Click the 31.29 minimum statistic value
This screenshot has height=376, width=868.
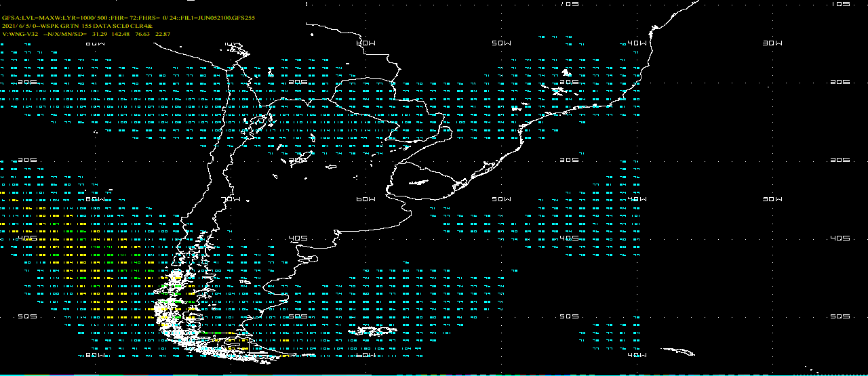pos(99,33)
